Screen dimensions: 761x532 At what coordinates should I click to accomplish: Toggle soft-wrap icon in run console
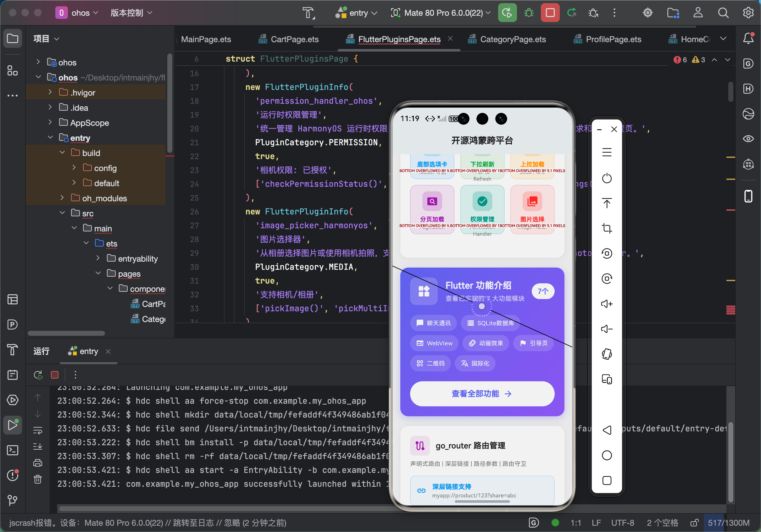pyautogui.click(x=38, y=430)
